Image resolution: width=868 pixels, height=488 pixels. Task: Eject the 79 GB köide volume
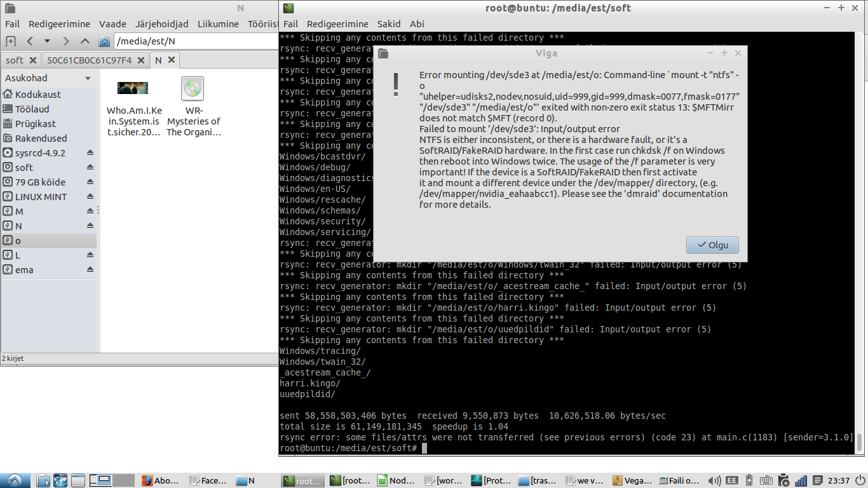90,182
